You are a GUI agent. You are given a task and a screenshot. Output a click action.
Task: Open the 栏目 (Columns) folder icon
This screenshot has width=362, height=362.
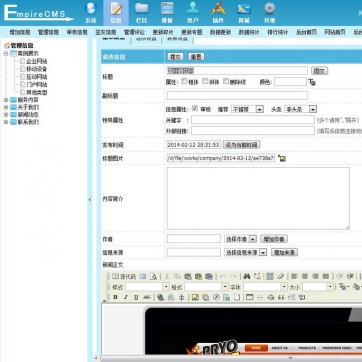click(142, 13)
